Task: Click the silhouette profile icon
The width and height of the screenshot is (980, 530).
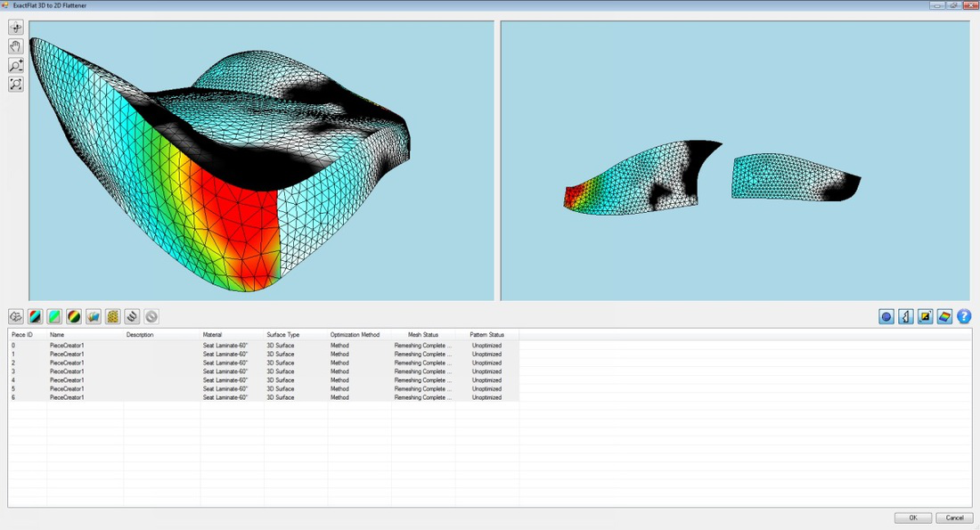Action: tap(906, 317)
